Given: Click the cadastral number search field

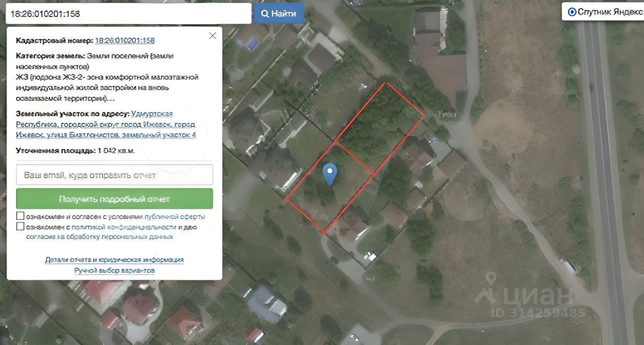Looking at the screenshot, I should point(128,14).
